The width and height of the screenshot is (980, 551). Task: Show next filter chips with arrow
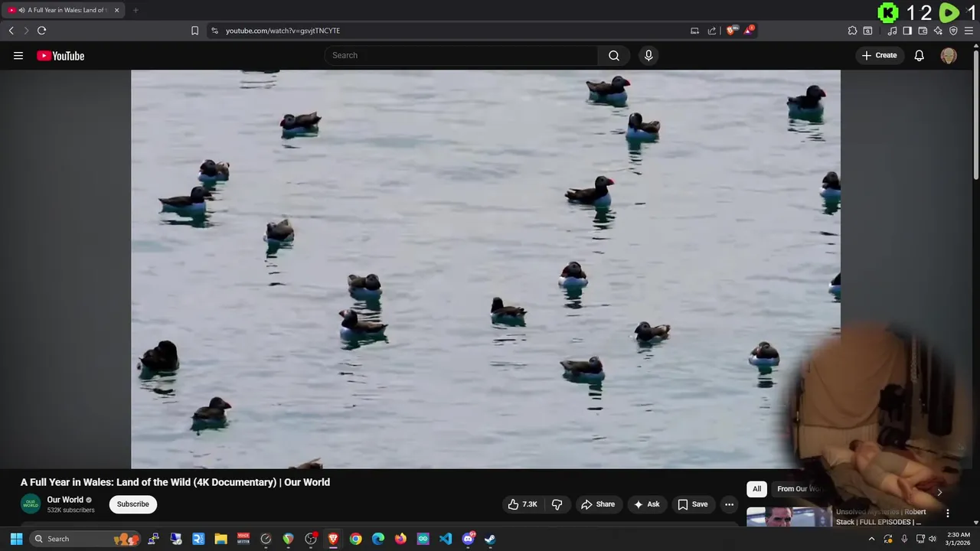point(939,492)
